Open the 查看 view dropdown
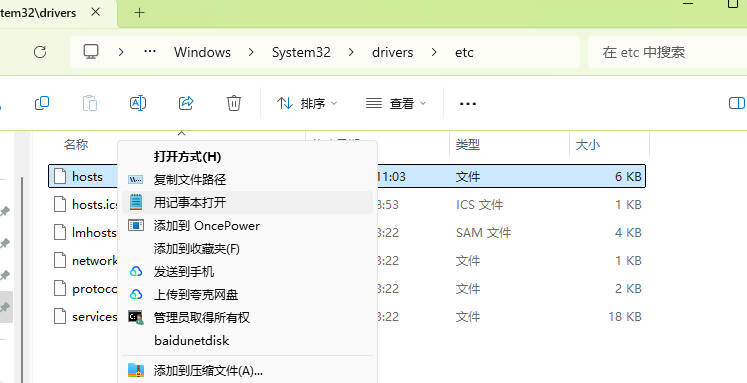Viewport: 747px width, 383px height. click(395, 103)
